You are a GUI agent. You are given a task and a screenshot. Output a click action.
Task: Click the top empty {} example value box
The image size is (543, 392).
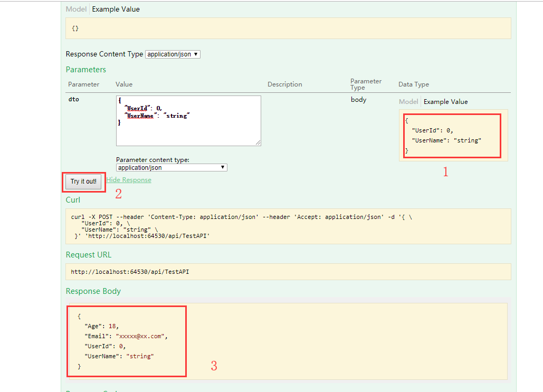288,28
